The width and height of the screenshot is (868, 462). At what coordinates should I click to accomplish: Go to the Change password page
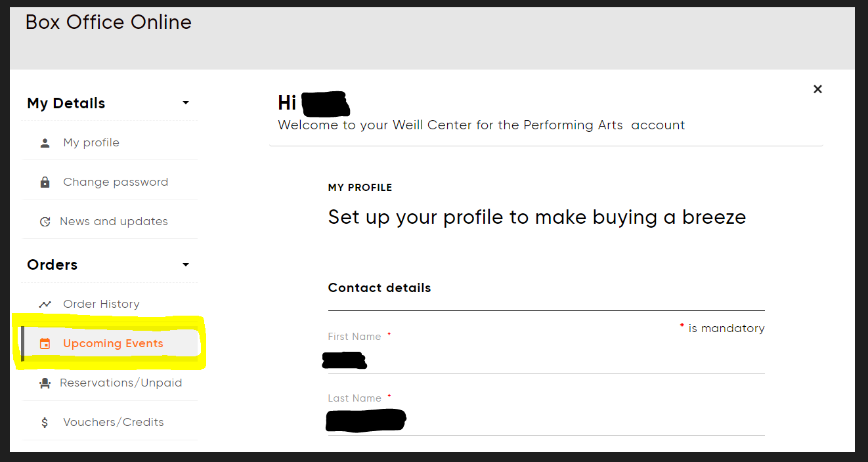point(110,182)
